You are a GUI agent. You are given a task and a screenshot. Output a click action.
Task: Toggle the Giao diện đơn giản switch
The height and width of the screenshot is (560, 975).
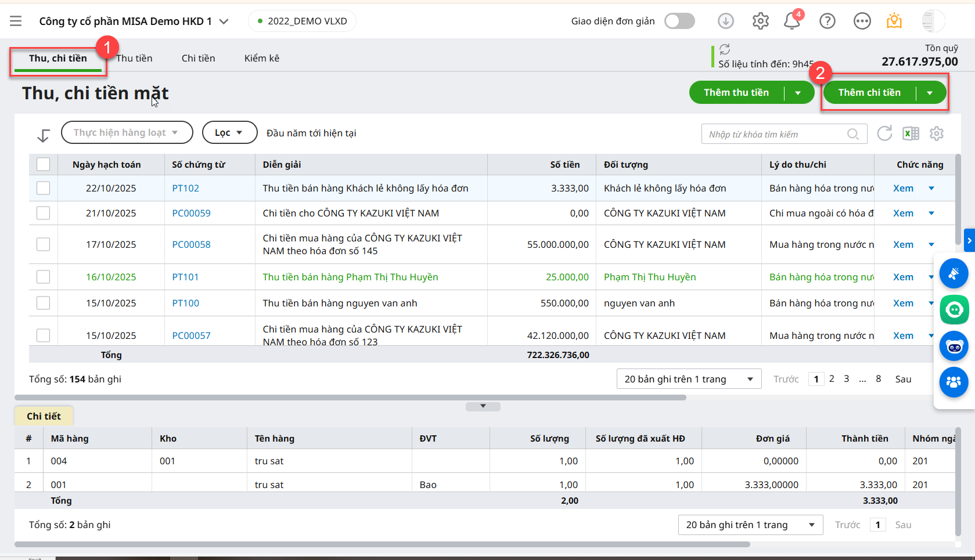[x=679, y=21]
